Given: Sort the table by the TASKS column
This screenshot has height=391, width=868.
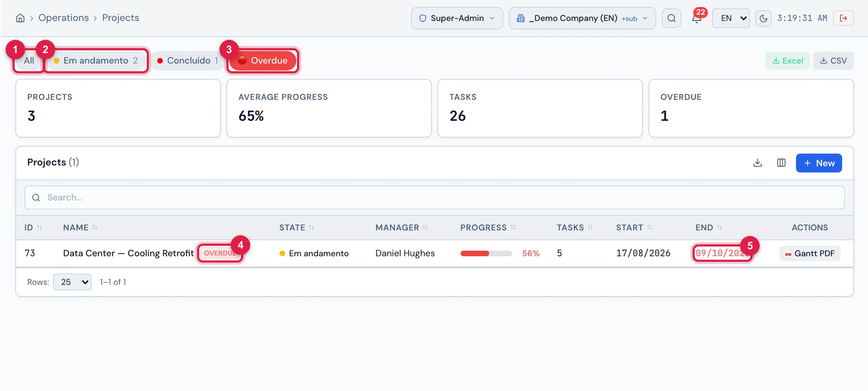Looking at the screenshot, I should click(x=574, y=228).
